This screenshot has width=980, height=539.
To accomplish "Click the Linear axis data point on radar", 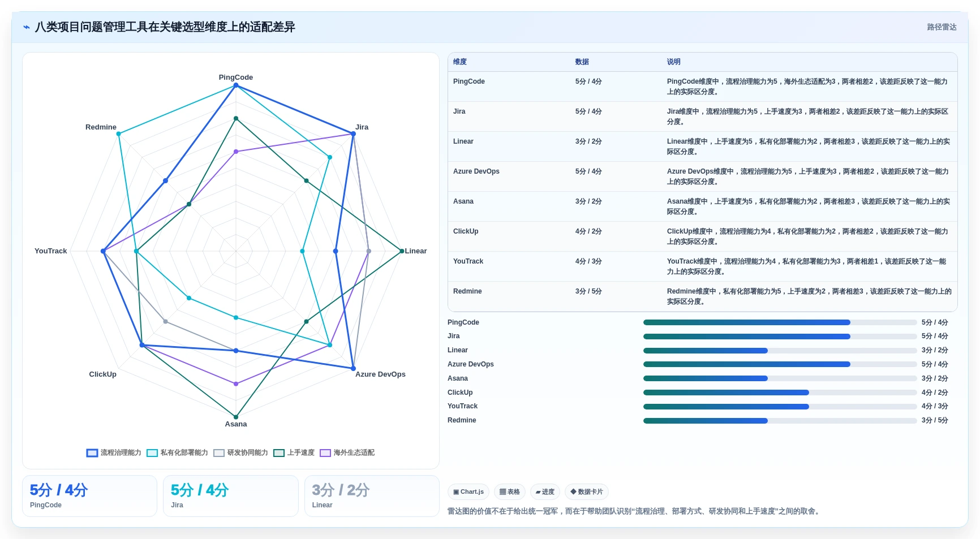I will 402,251.
